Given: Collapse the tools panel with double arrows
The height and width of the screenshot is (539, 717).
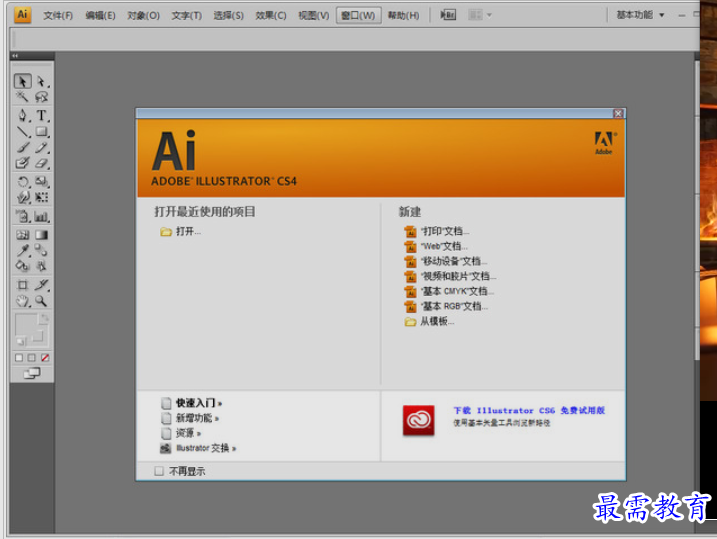Looking at the screenshot, I should [x=15, y=55].
